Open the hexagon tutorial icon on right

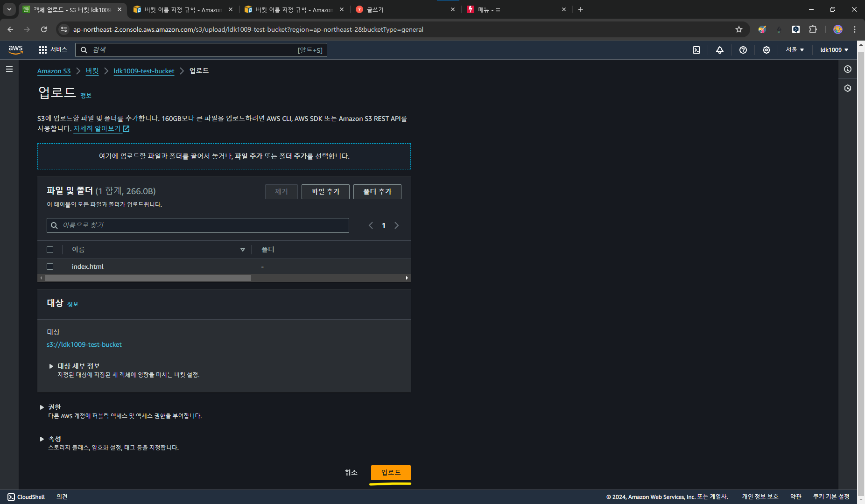pyautogui.click(x=848, y=88)
